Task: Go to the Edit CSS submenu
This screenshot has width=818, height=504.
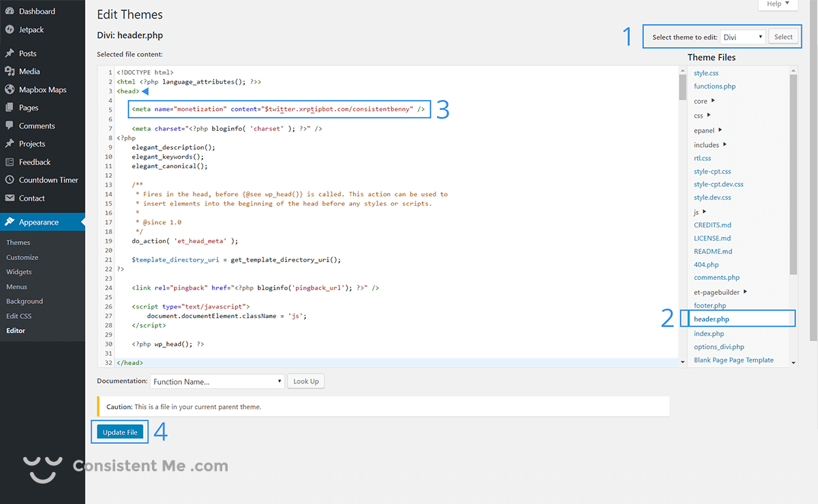Action: [19, 316]
